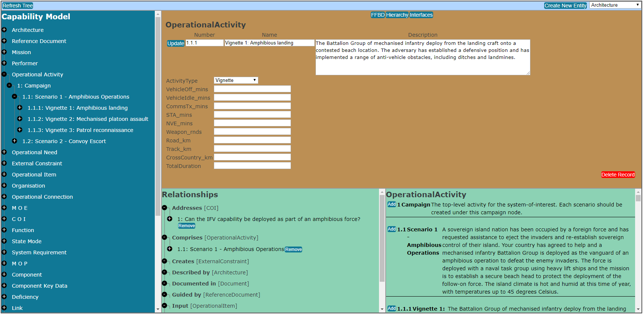This screenshot has height=314, width=644.
Task: Add relationship to 1.1.1 Vignette 1
Action: coord(392,308)
